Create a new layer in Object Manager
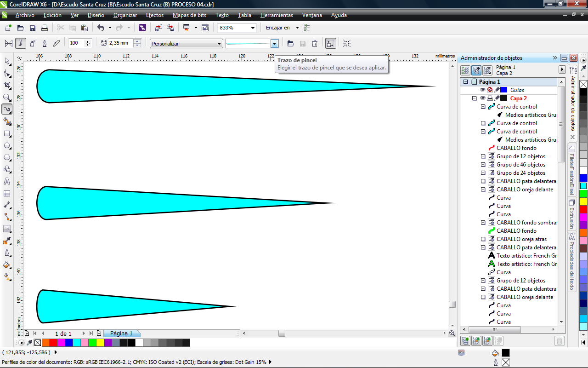This screenshot has width=588, height=368. tap(465, 341)
